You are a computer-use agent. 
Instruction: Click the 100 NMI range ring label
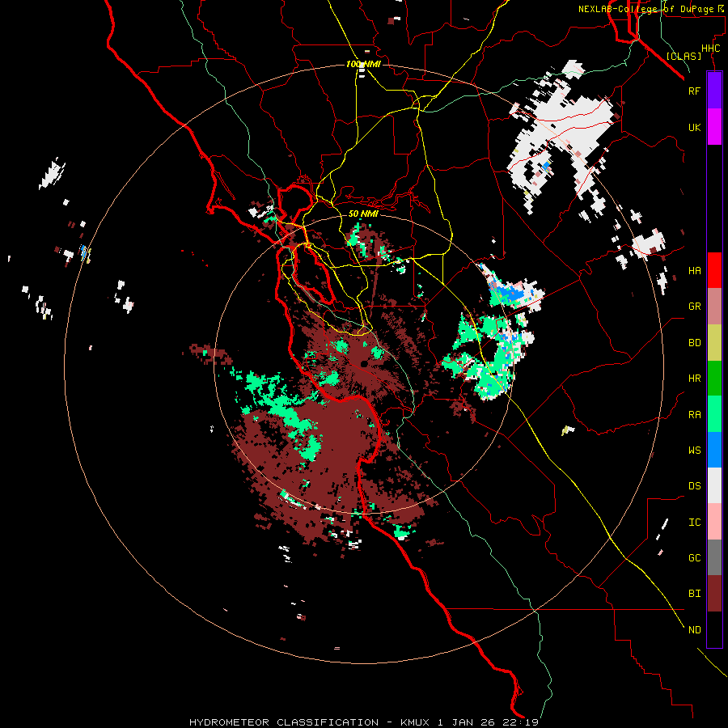point(363,64)
